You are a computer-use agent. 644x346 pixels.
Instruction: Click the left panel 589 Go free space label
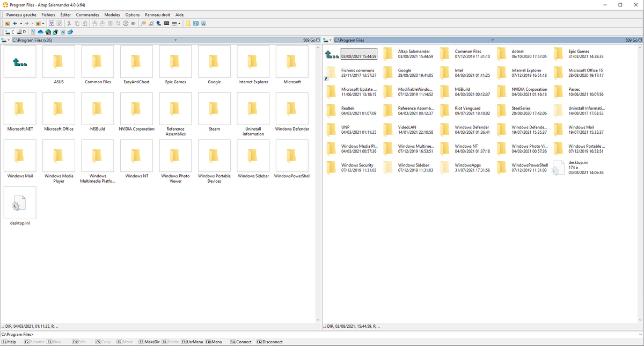310,40
